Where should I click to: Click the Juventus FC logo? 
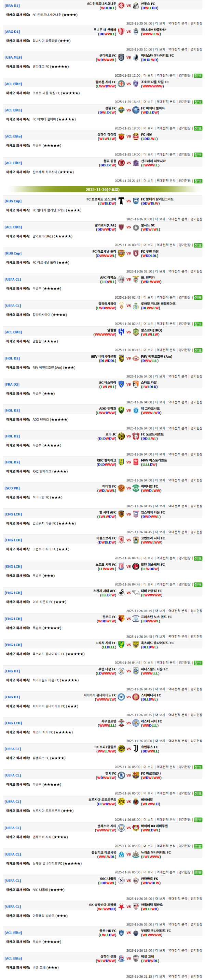click(136, 749)
